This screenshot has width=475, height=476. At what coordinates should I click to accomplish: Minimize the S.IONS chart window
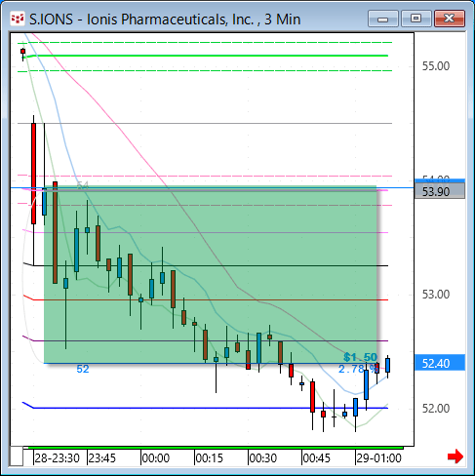383,19
